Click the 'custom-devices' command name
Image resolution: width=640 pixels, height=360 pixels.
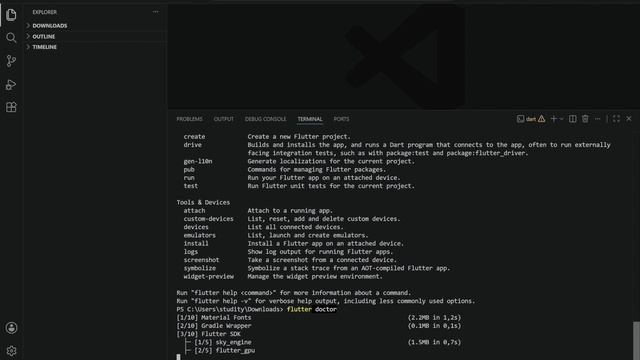coord(209,219)
